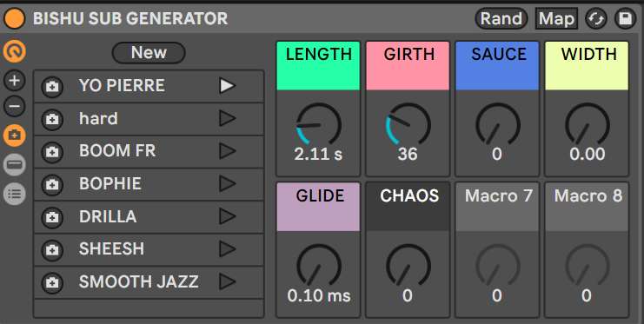
Task: Select the SMOOTH JAZZ variation name
Action: pyautogui.click(x=139, y=281)
